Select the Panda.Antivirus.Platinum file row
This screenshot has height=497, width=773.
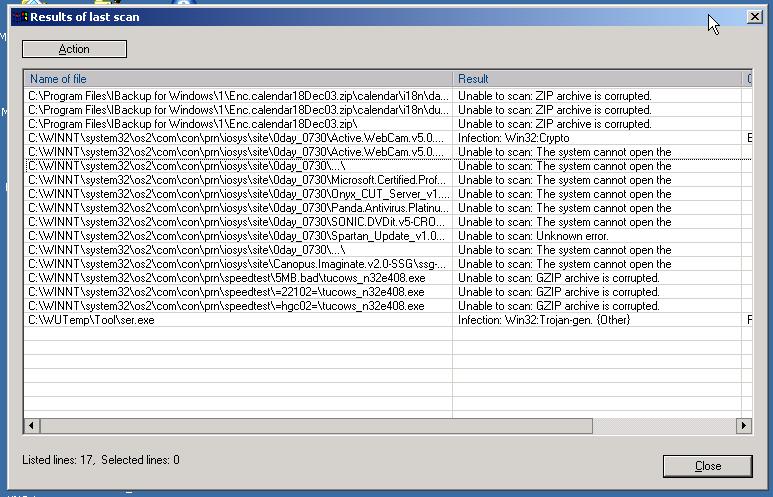(x=238, y=208)
